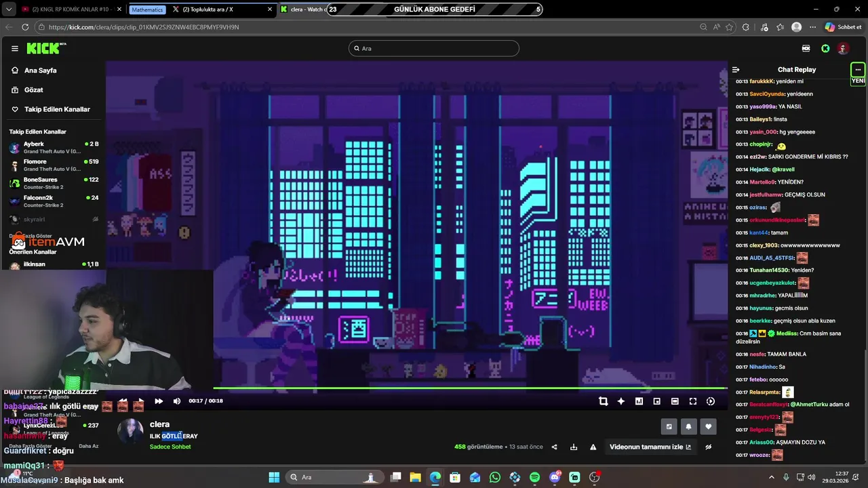
Task: Open the Sohbet et Copilot button
Action: [843, 27]
